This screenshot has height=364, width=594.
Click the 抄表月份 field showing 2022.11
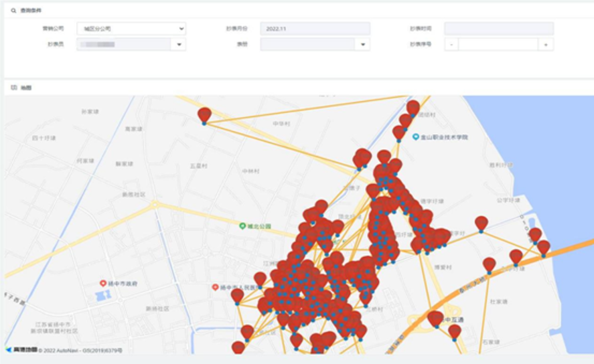(x=315, y=29)
